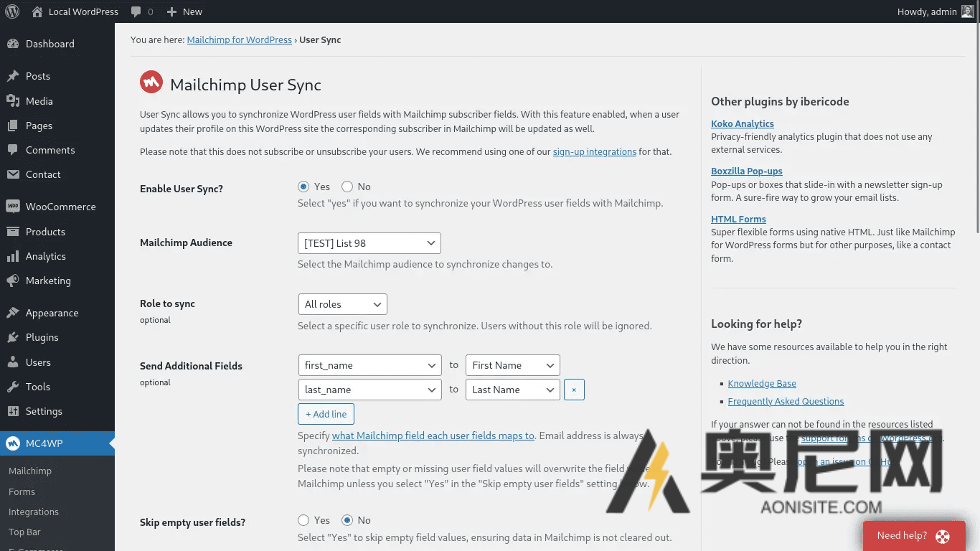Click the Howdy, admin text
The height and width of the screenshot is (551, 980).
[x=927, y=11]
